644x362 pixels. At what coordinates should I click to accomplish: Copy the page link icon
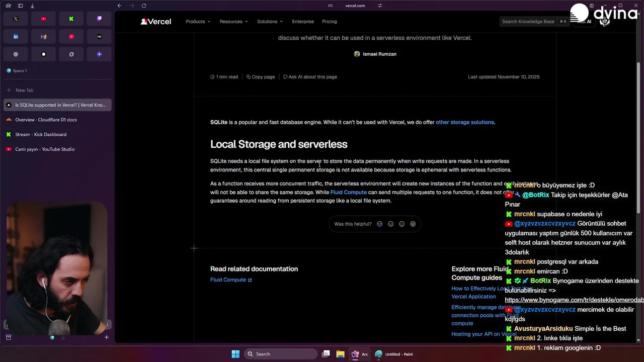(330, 6)
